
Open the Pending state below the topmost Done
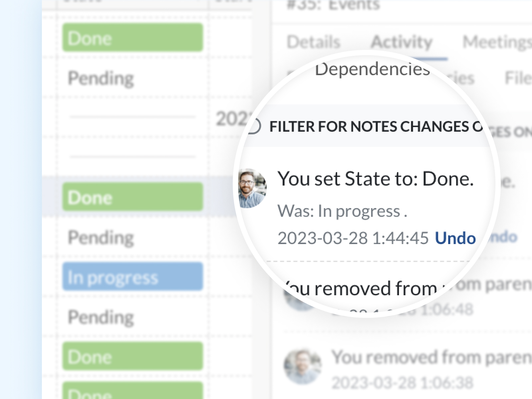point(101,78)
